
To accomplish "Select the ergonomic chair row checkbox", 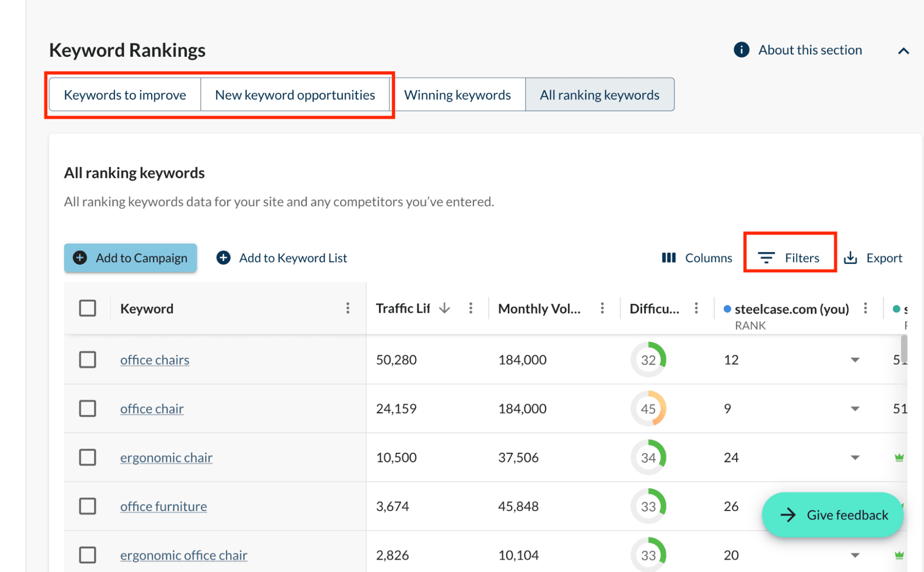I will (x=87, y=457).
